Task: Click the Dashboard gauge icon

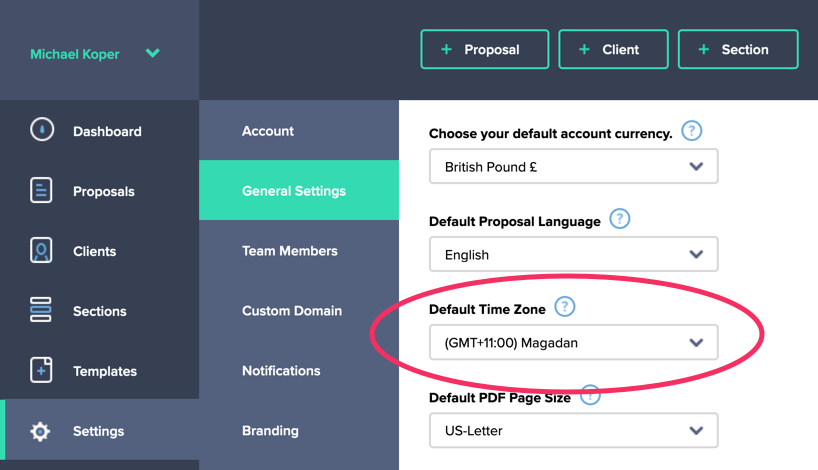Action: (41, 130)
